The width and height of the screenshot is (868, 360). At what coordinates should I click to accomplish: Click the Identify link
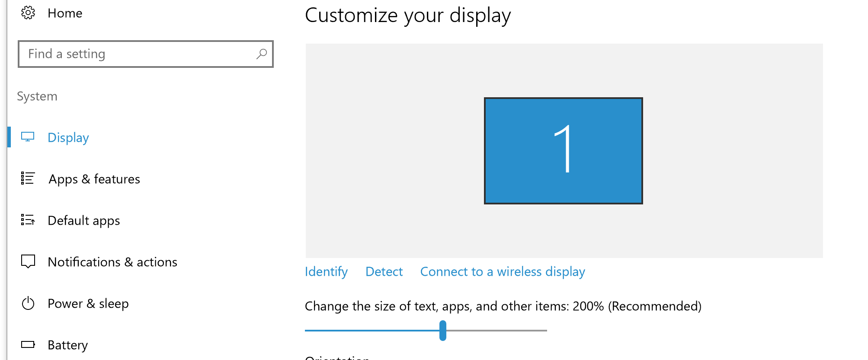[326, 271]
